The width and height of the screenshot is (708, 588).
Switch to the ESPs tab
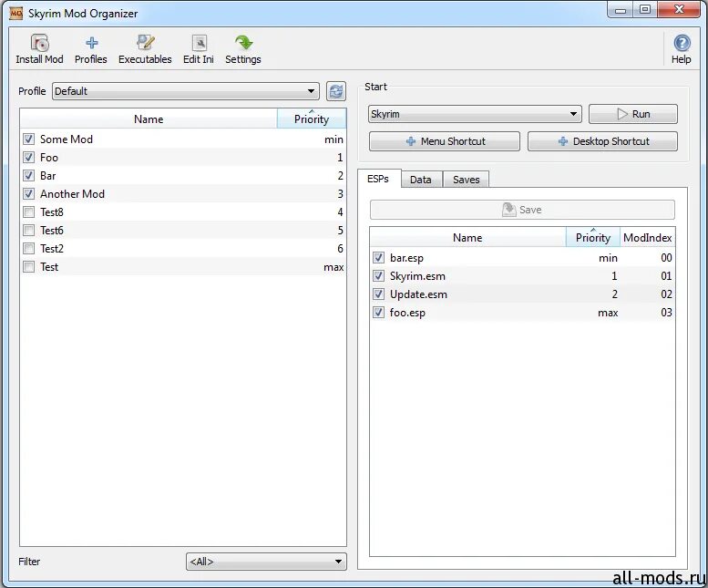tap(378, 179)
